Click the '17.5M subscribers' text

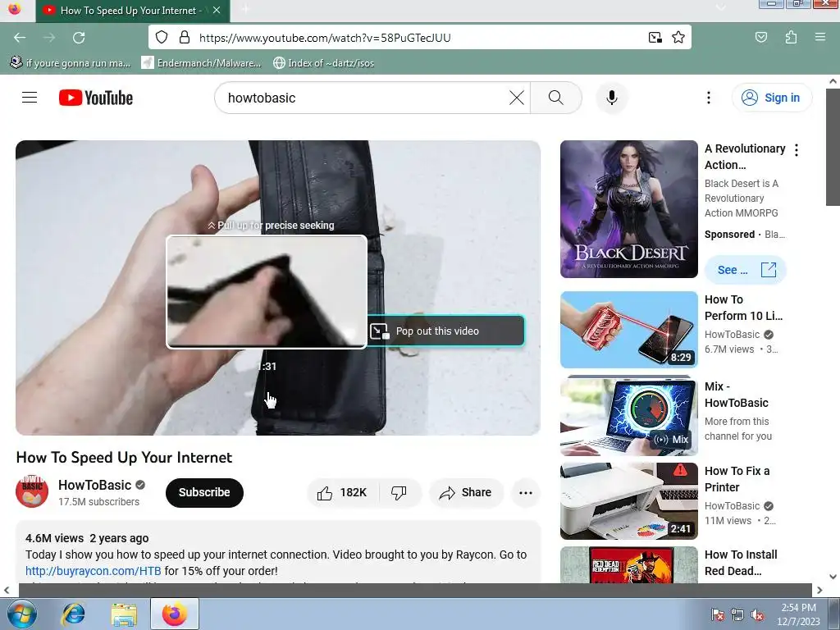98,502
